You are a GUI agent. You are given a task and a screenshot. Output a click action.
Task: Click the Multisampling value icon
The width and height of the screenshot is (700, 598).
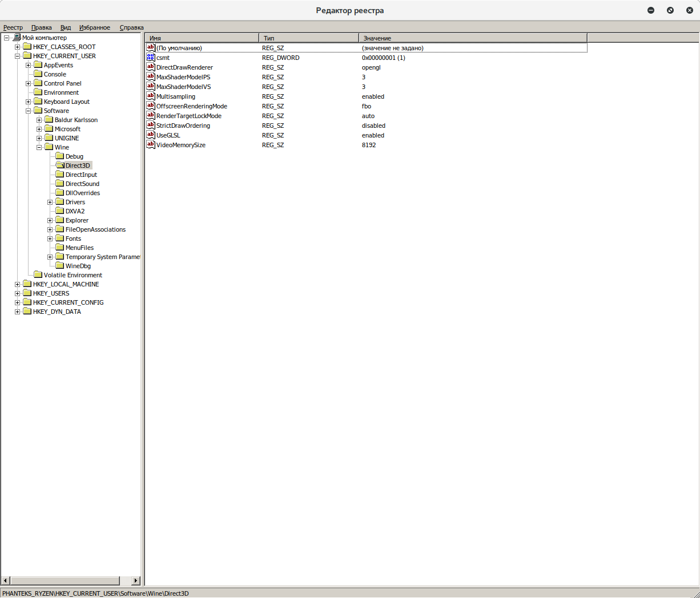tap(151, 96)
